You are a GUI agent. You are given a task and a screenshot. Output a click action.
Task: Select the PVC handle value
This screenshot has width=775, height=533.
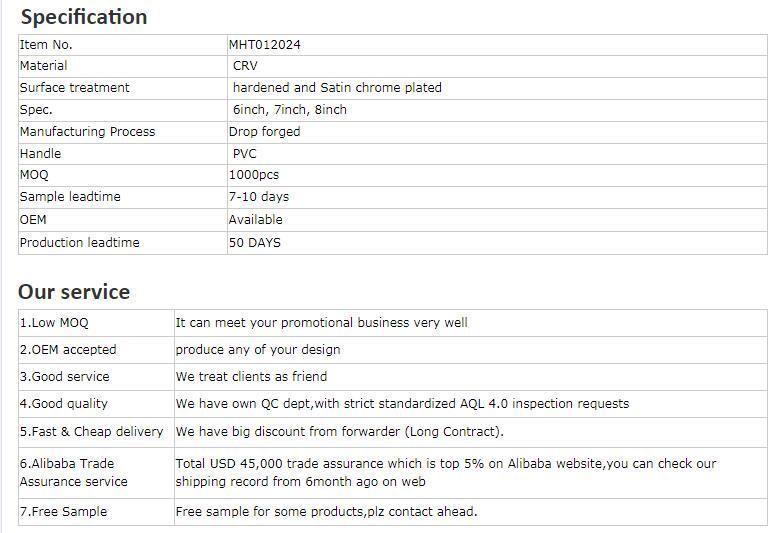click(245, 154)
